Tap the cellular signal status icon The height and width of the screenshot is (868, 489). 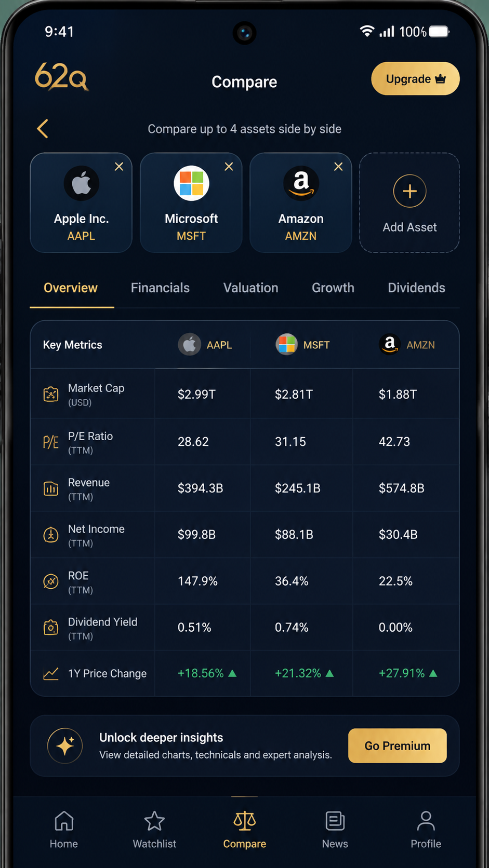coord(387,32)
